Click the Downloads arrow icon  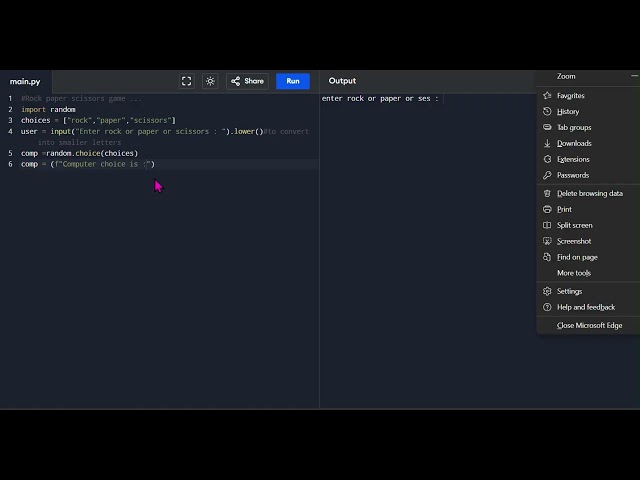point(547,143)
